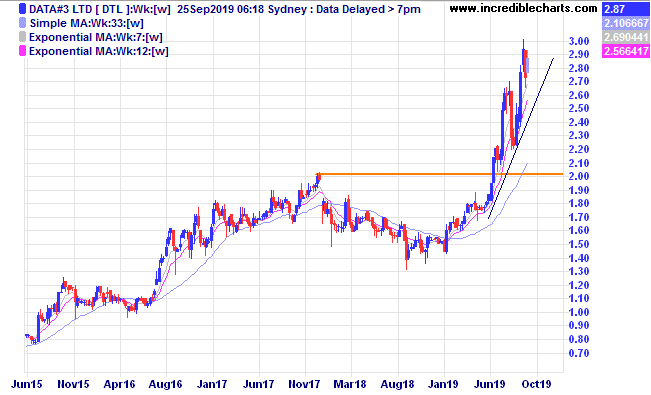Click the 2.690441 EMA value box

coord(626,37)
